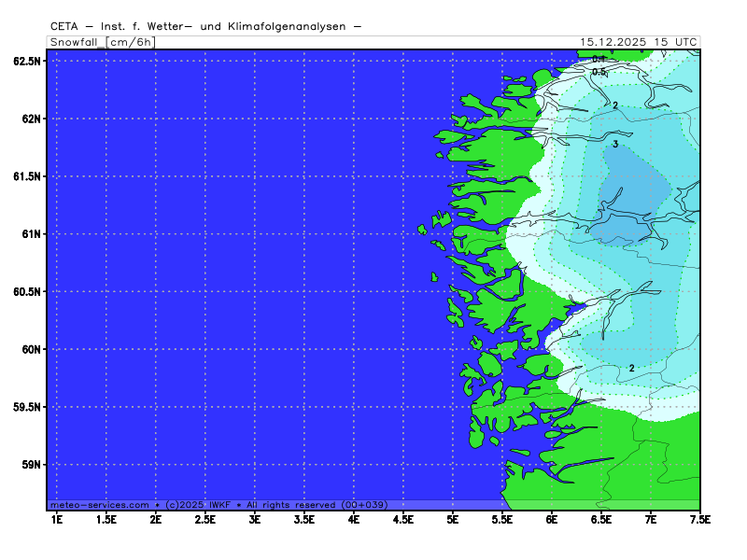The height and width of the screenshot is (560, 747).
Task: Select the contour label 2 near 62N
Action: point(615,105)
